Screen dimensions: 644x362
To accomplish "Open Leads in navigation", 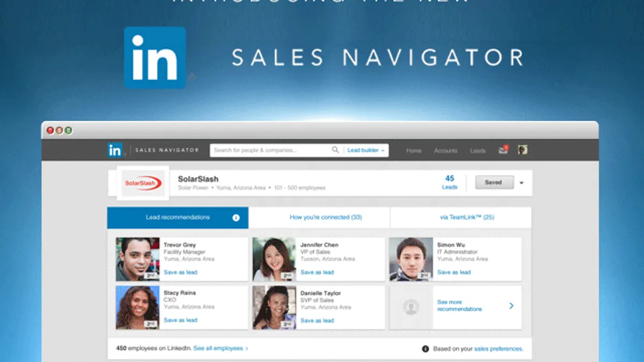I will tap(478, 151).
